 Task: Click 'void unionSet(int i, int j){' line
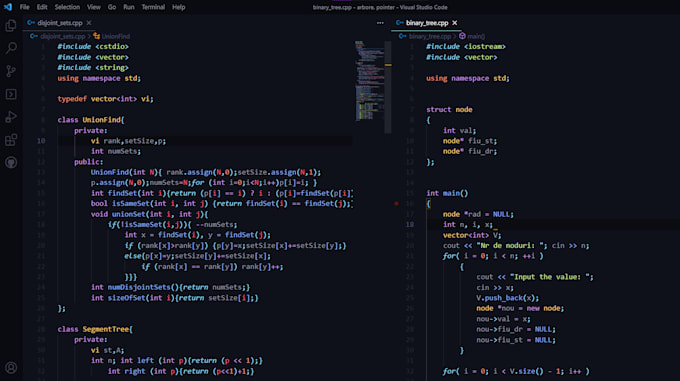click(x=150, y=214)
